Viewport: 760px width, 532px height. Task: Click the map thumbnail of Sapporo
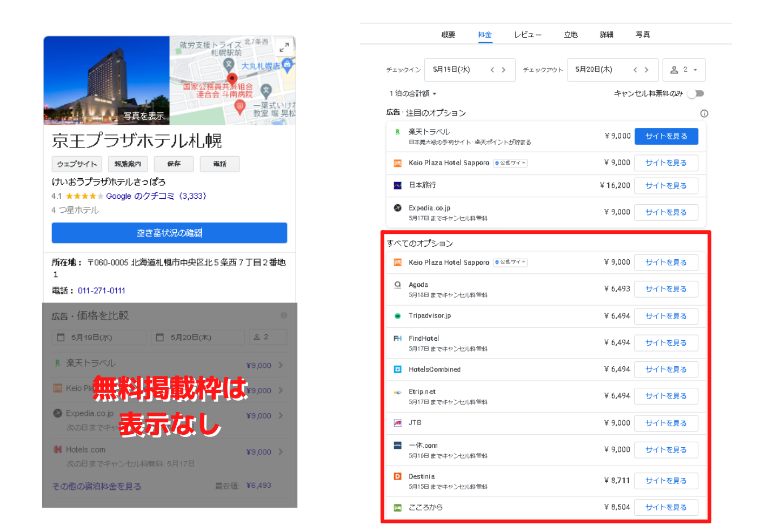232,80
